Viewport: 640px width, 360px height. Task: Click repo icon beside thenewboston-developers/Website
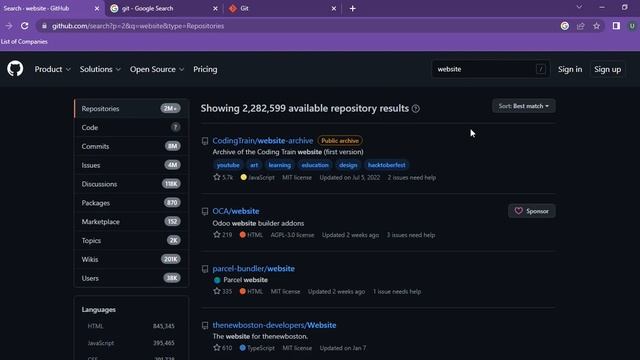(205, 325)
